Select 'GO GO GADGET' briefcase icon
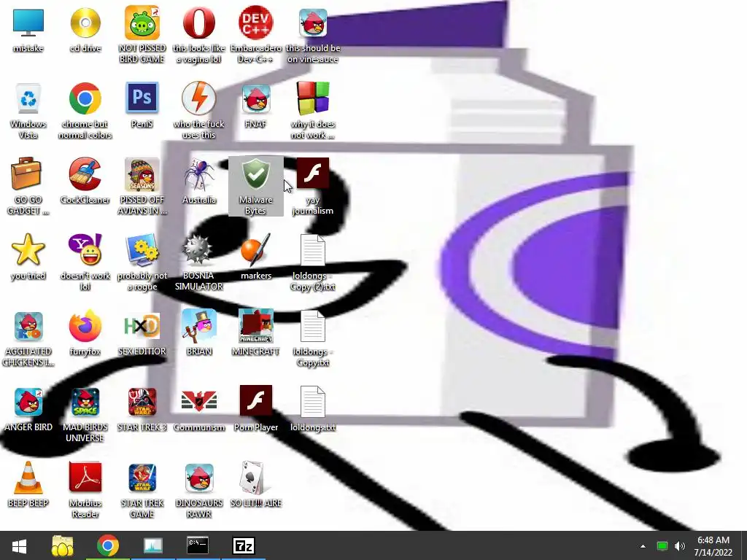 [x=26, y=174]
